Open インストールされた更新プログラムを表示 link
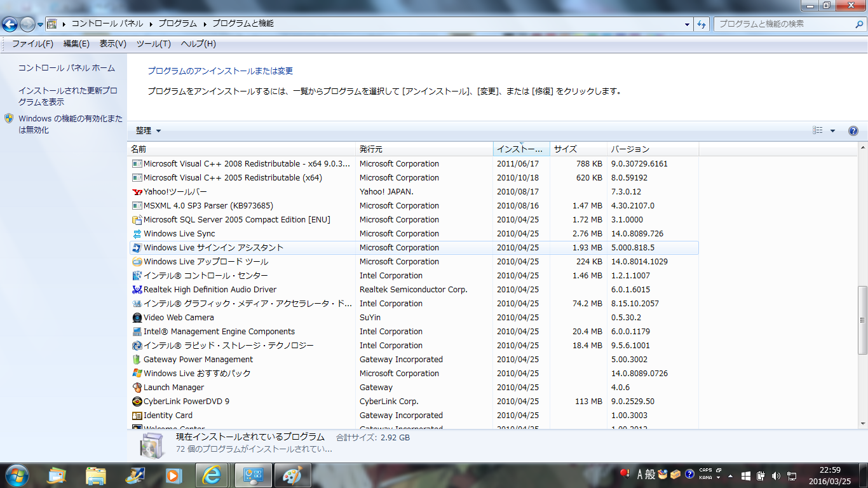 coord(67,96)
